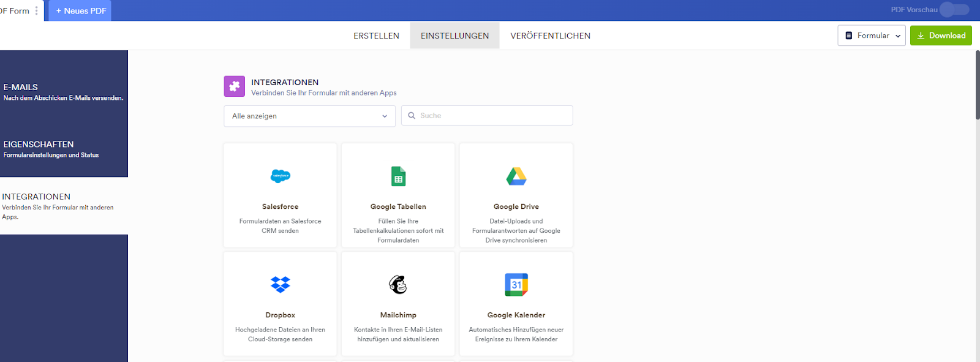Open the Google Kalender icon
This screenshot has height=362, width=980.
point(516,285)
